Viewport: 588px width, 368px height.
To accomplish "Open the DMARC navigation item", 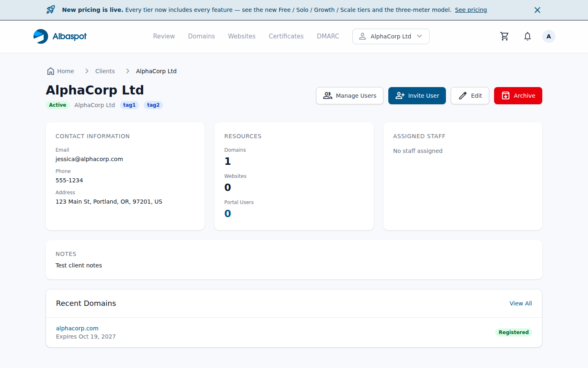I will [328, 36].
